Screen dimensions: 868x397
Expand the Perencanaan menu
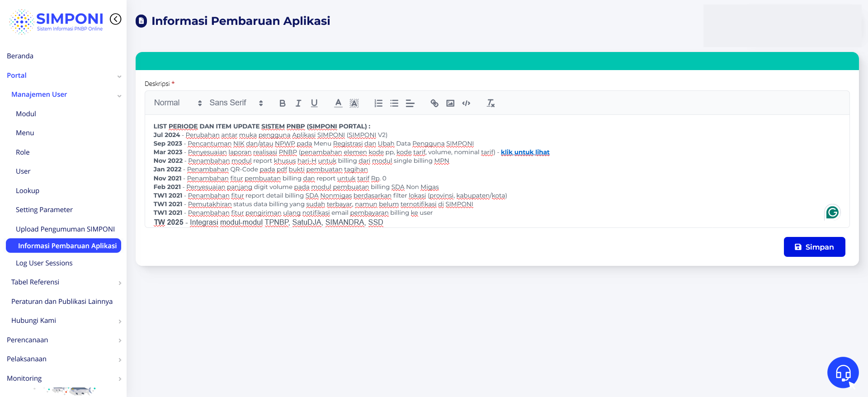coord(120,340)
